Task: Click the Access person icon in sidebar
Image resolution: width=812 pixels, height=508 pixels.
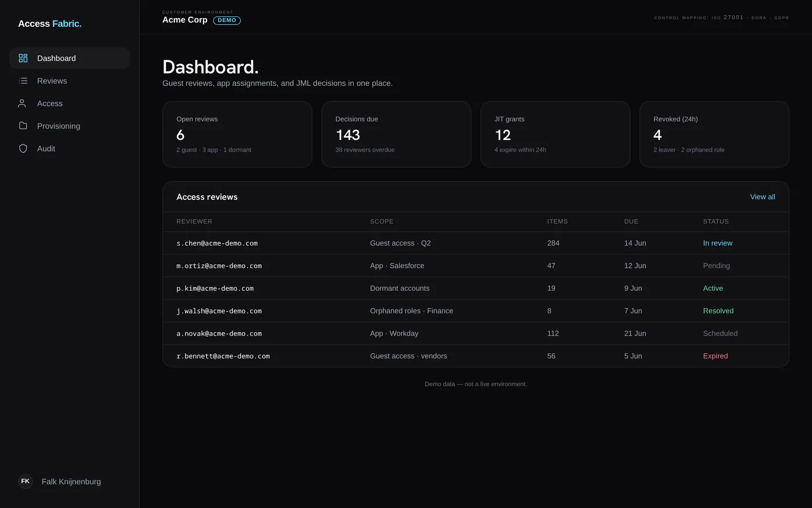Action: tap(22, 103)
